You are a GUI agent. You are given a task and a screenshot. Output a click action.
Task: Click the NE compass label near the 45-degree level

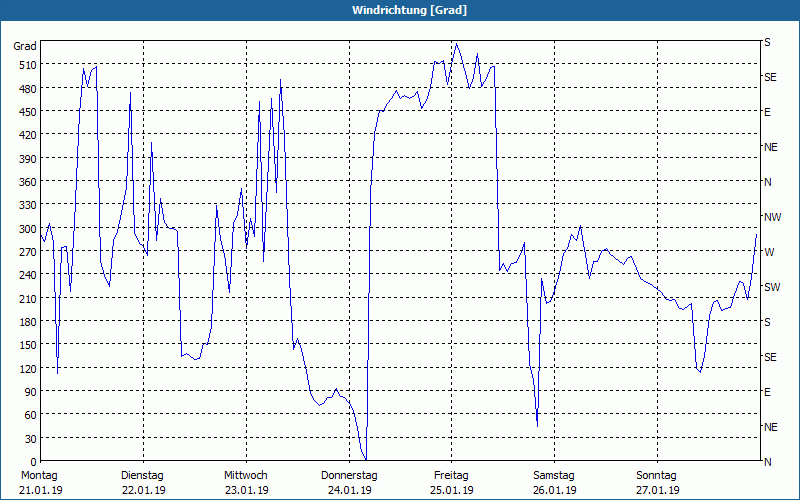770,427
